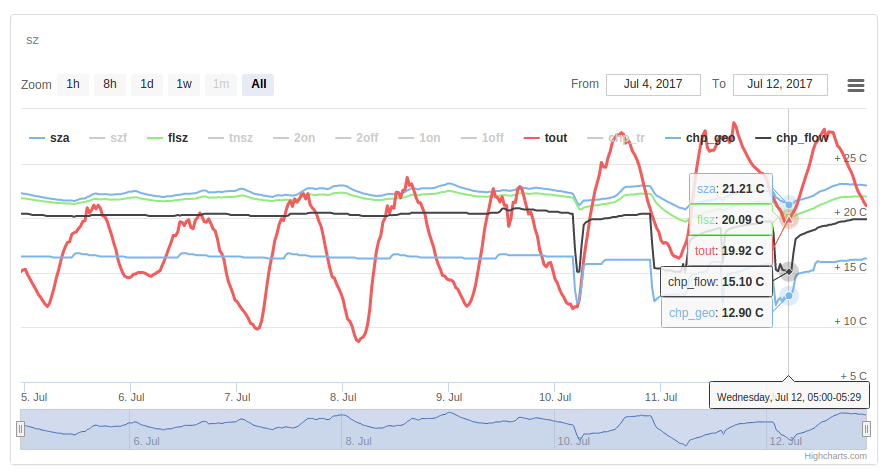This screenshot has height=475, width=889.
Task: Hide the chp_geo series in legend
Action: [x=700, y=138]
